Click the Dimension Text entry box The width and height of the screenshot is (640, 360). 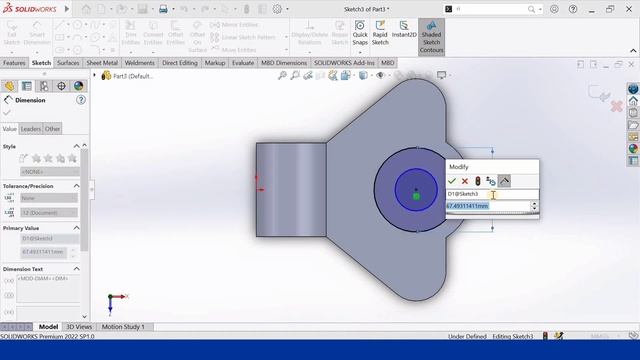pyautogui.click(x=48, y=289)
